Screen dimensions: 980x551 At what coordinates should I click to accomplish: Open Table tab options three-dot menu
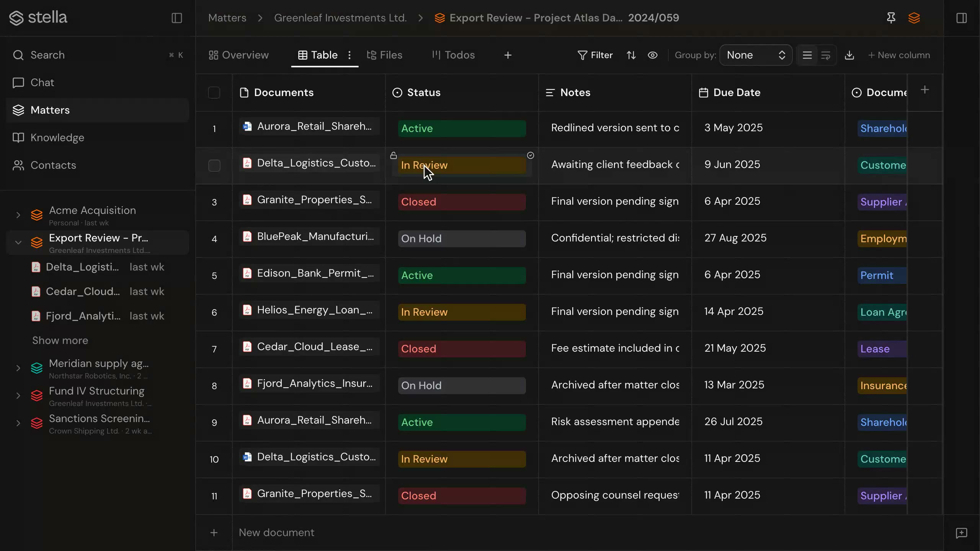pyautogui.click(x=349, y=55)
